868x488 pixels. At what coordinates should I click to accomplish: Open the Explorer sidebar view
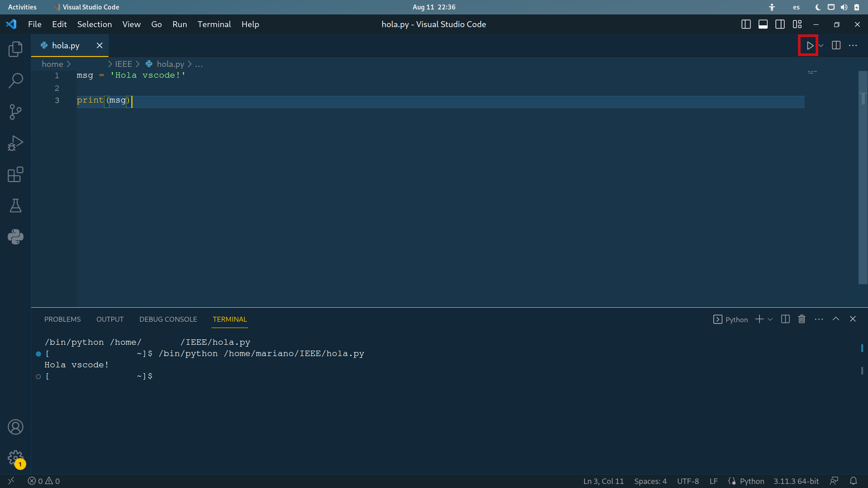tap(15, 49)
